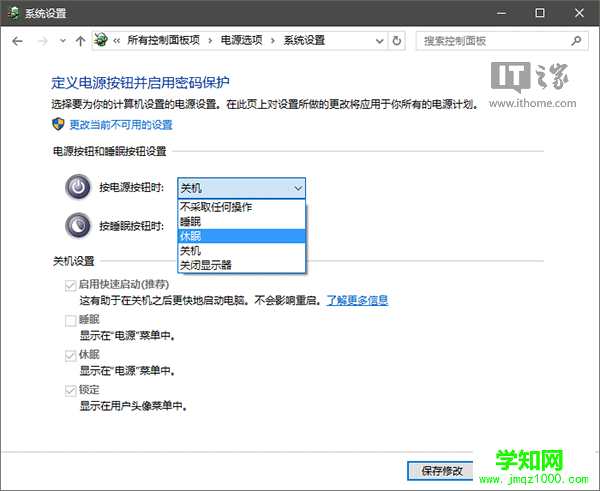Click the search magnifier icon
The image size is (600, 491).
pyautogui.click(x=576, y=41)
